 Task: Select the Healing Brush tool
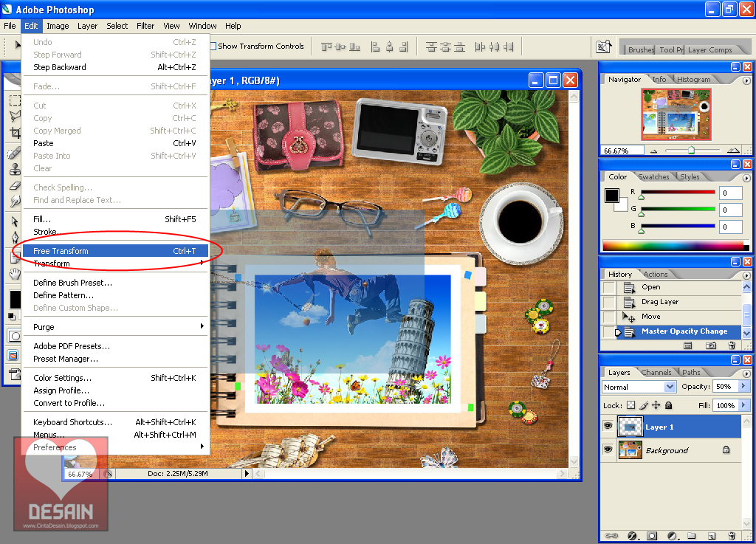click(15, 154)
